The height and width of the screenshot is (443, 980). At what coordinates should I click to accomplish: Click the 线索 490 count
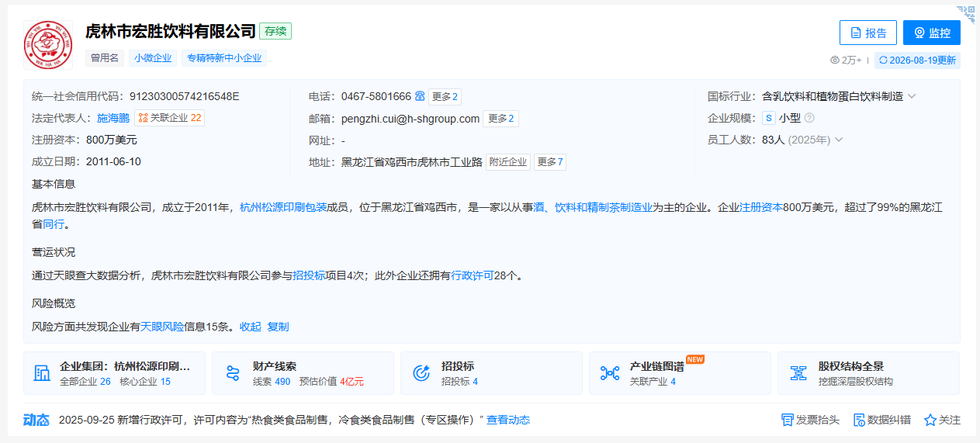(272, 381)
